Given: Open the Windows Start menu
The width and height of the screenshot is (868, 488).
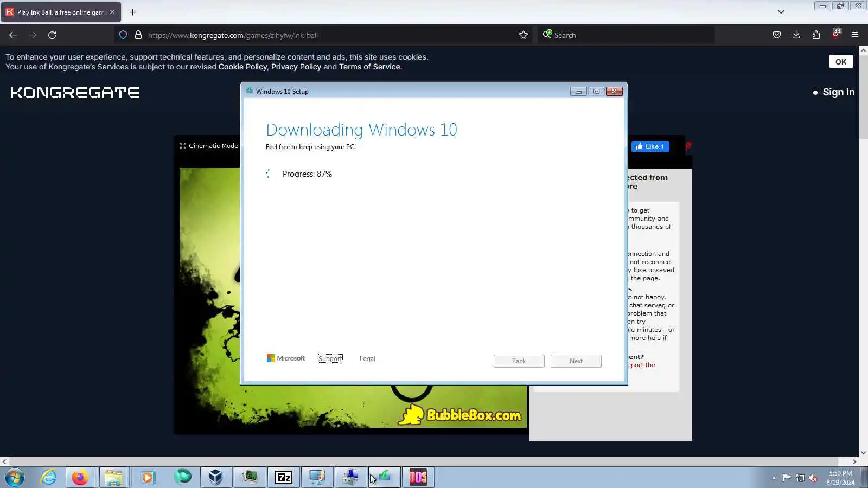Looking at the screenshot, I should point(15,478).
